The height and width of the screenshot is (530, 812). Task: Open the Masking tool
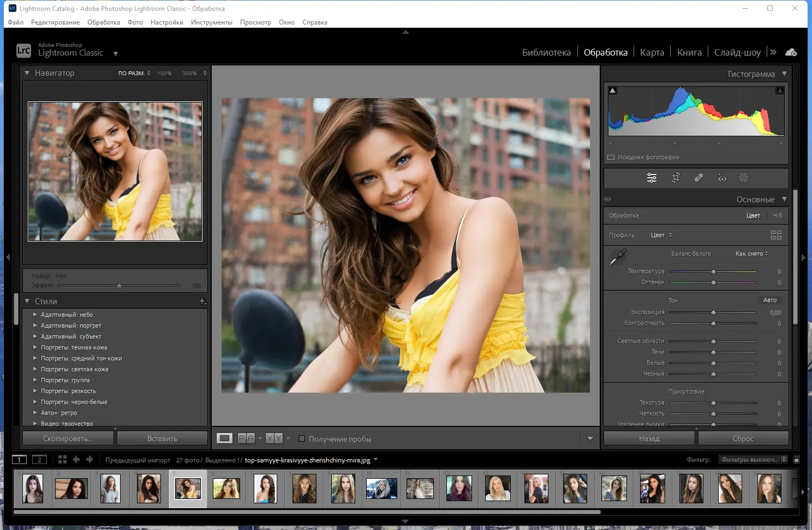pyautogui.click(x=743, y=178)
